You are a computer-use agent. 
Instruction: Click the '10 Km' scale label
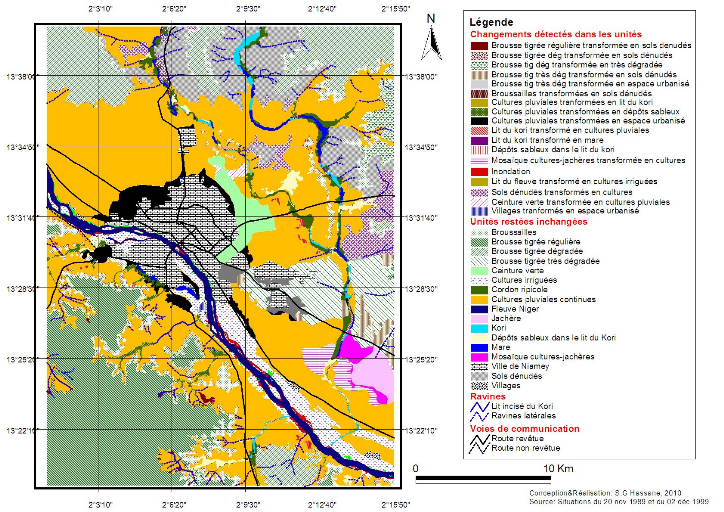click(x=558, y=469)
